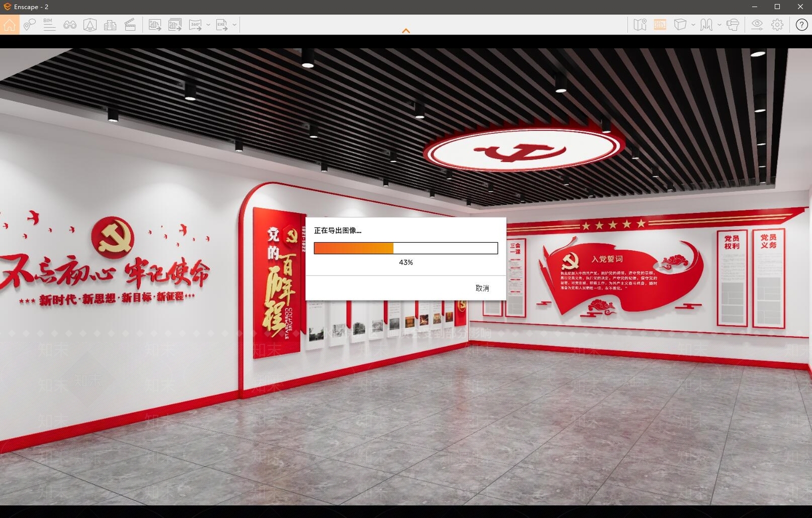Switch projection mode with cube icon
This screenshot has height=518, width=812.
point(680,24)
